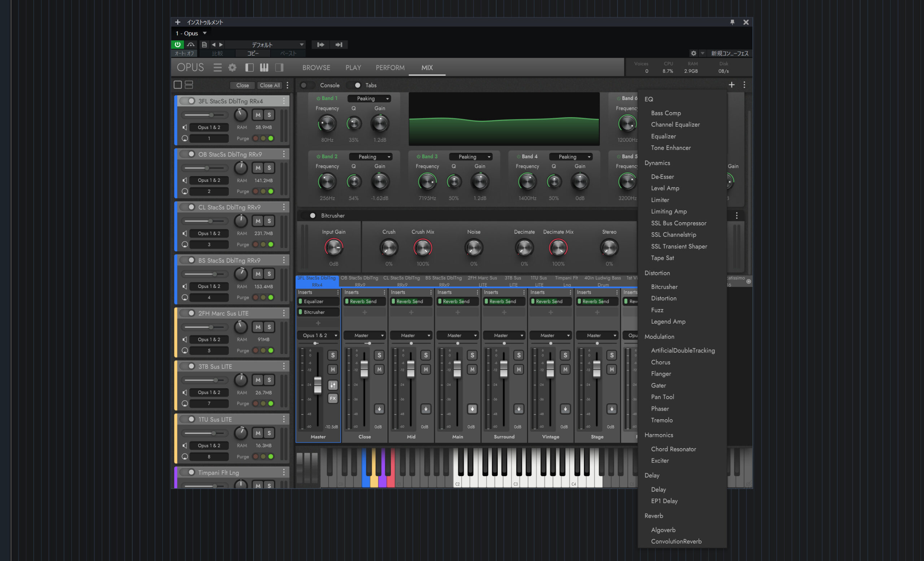This screenshot has height=561, width=924.
Task: Click the volume slider of 3FL StacSs DblTng RRx4
Action: click(205, 115)
